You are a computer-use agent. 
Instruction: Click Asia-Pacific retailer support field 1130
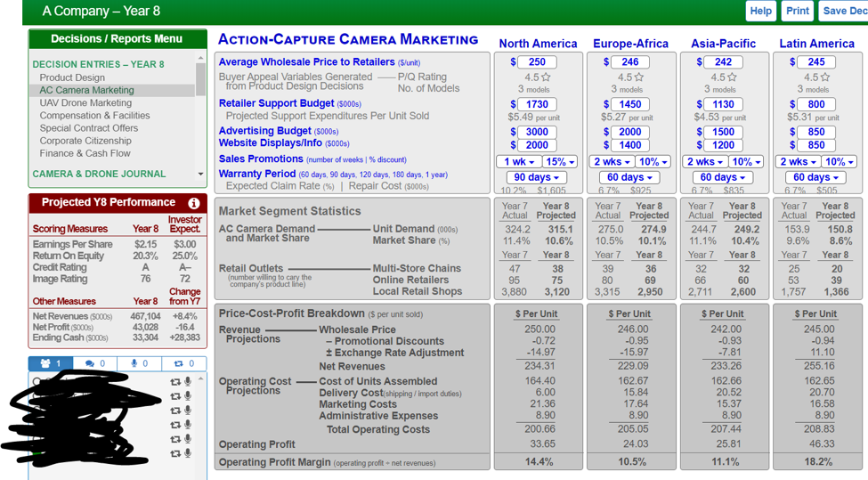click(723, 104)
